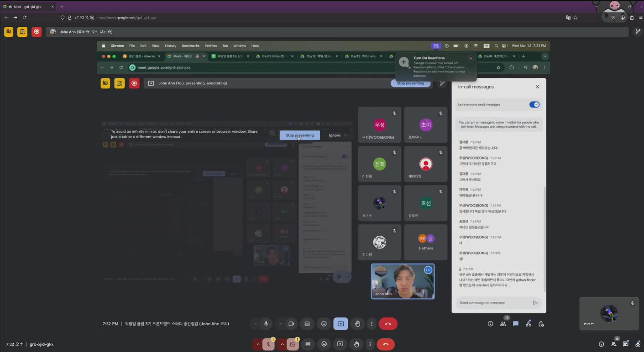This screenshot has width=644, height=352.
Task: Toggle camera in the shared Meet control bar
Action: point(291,324)
